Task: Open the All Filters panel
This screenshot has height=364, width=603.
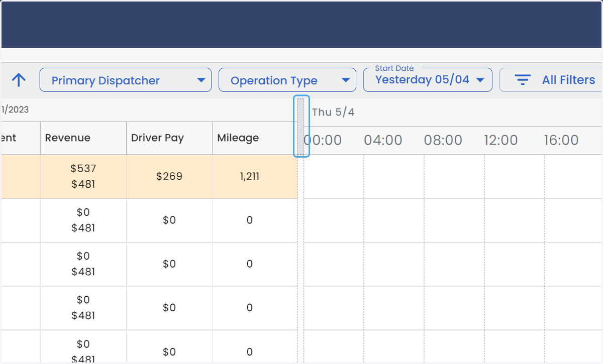Action: pos(551,80)
